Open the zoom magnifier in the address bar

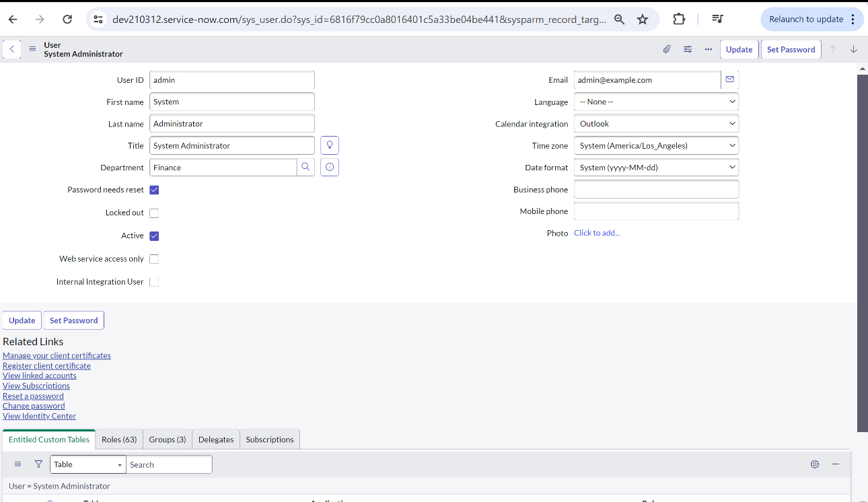pos(620,20)
